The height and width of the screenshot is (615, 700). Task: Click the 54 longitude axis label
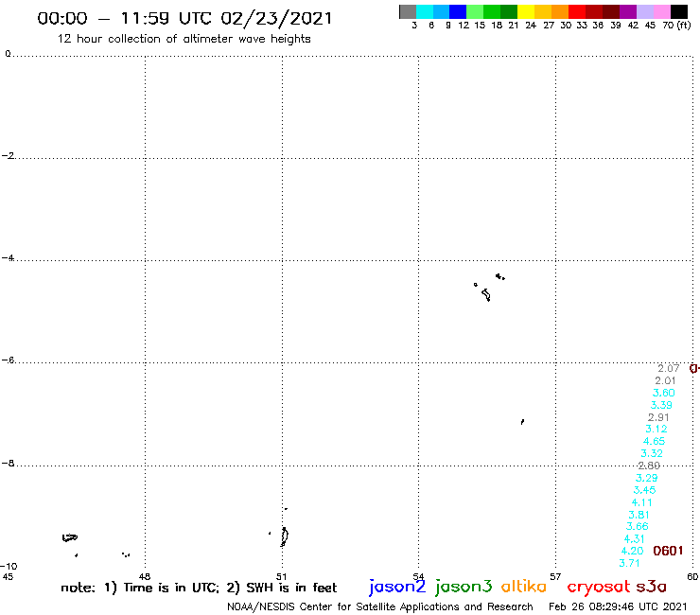tap(418, 576)
